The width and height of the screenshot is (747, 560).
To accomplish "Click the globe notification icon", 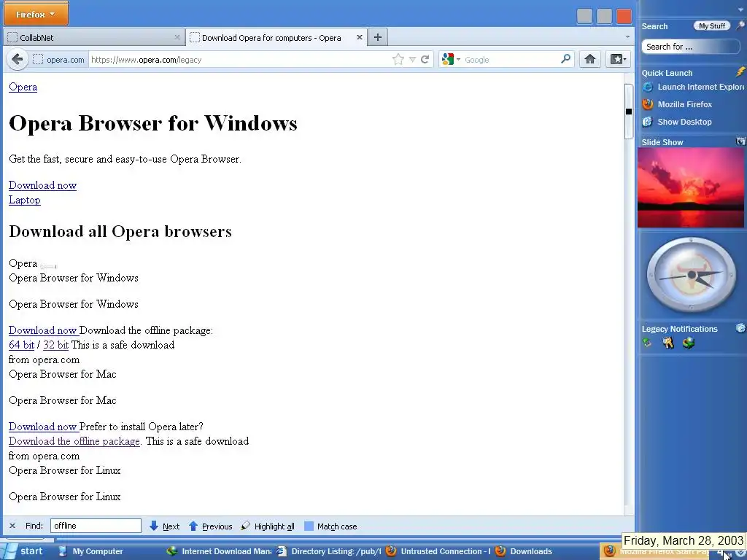I will click(x=689, y=343).
